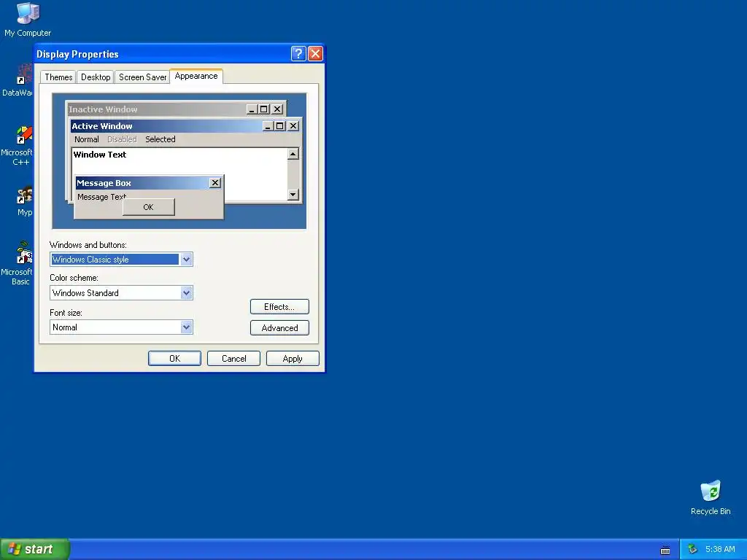Image resolution: width=747 pixels, height=560 pixels.
Task: Click the Effects... button
Action: tap(279, 307)
